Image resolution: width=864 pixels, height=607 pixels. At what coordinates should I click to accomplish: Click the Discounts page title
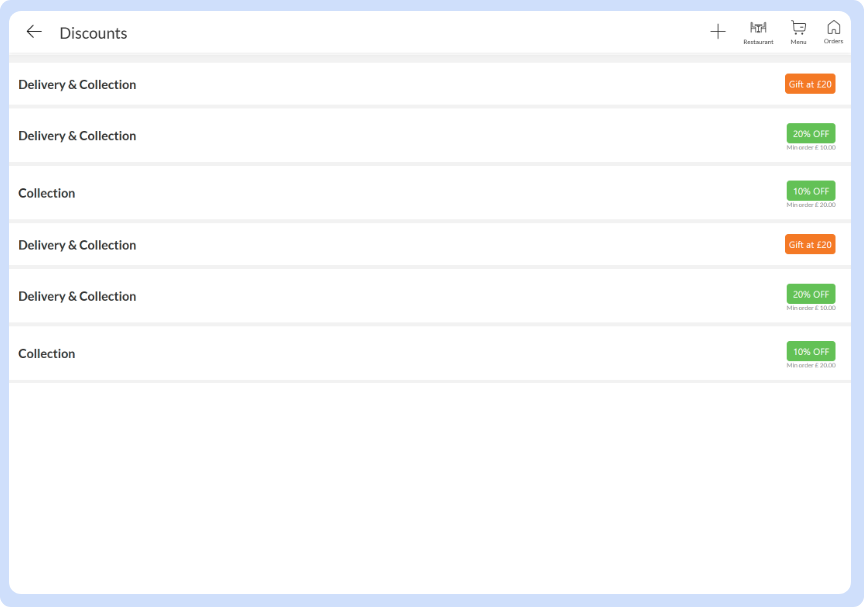(x=93, y=33)
